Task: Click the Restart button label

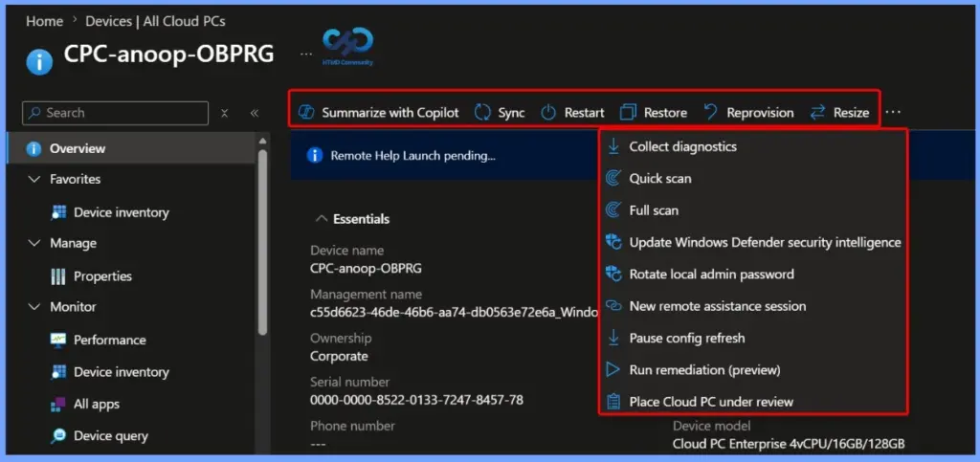Action: coord(585,113)
